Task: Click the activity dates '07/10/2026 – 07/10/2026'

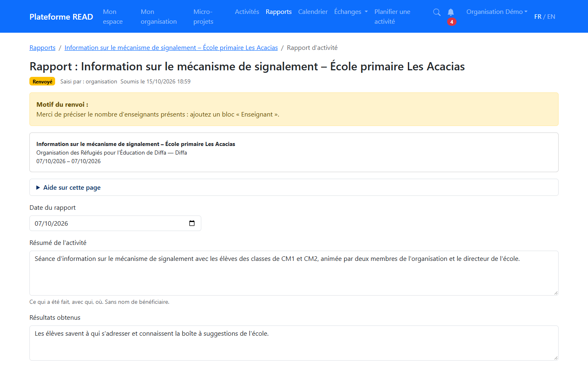Action: pyautogui.click(x=69, y=161)
